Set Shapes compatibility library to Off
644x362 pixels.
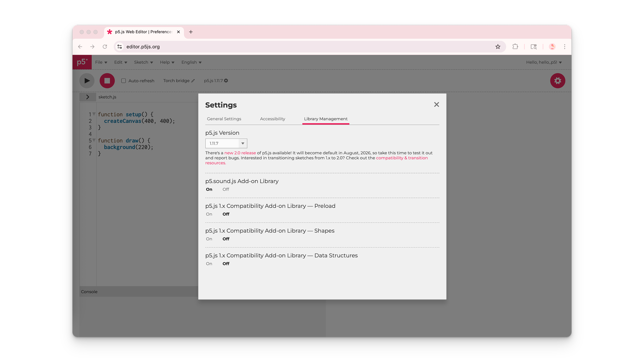226,239
